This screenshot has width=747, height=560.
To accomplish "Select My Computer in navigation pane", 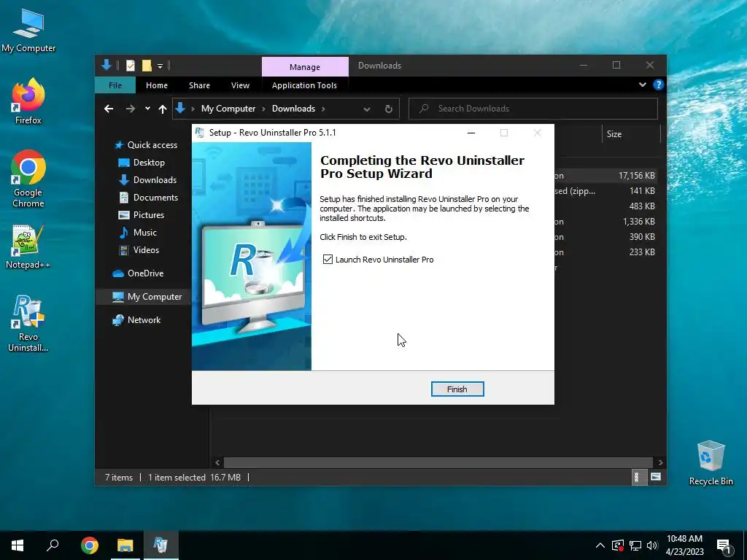I will point(147,297).
